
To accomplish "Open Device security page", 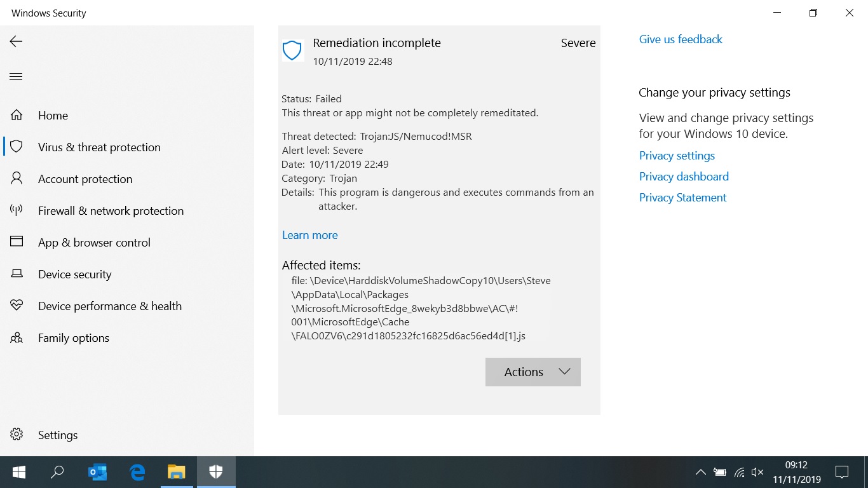I will (x=74, y=274).
